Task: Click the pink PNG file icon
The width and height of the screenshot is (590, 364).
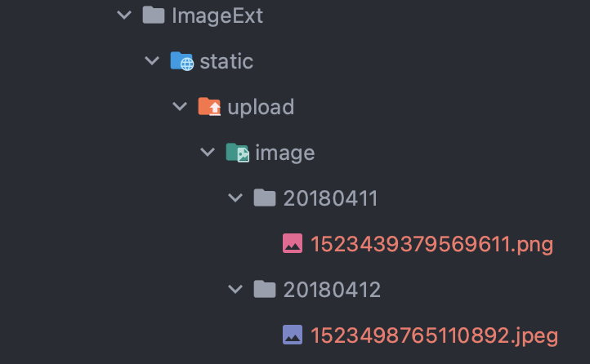Action: [293, 243]
